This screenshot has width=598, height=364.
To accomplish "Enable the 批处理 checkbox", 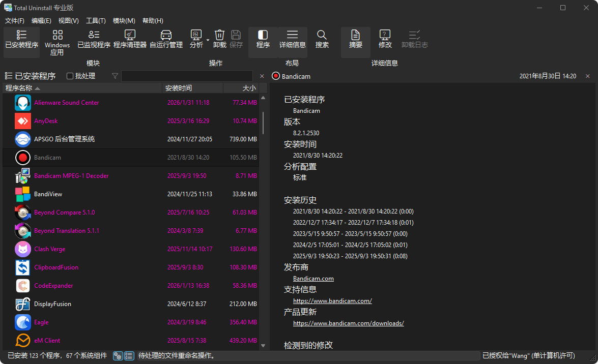I will tap(70, 76).
